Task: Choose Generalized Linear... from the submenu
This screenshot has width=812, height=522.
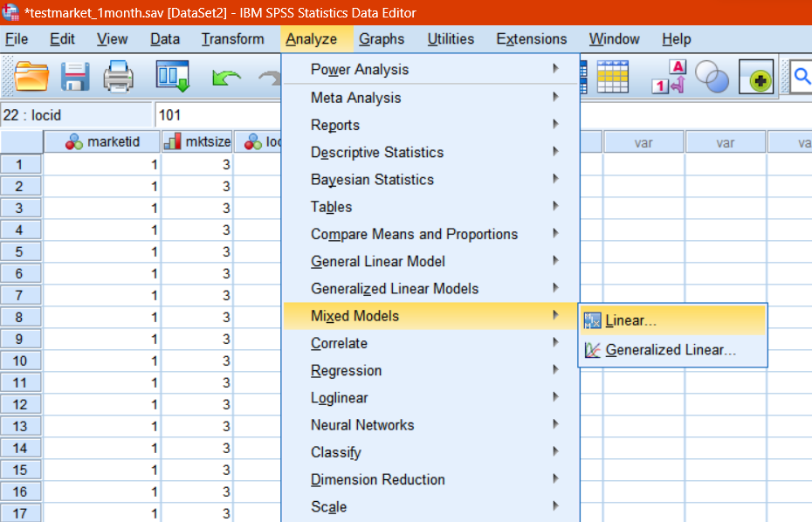Action: click(672, 350)
